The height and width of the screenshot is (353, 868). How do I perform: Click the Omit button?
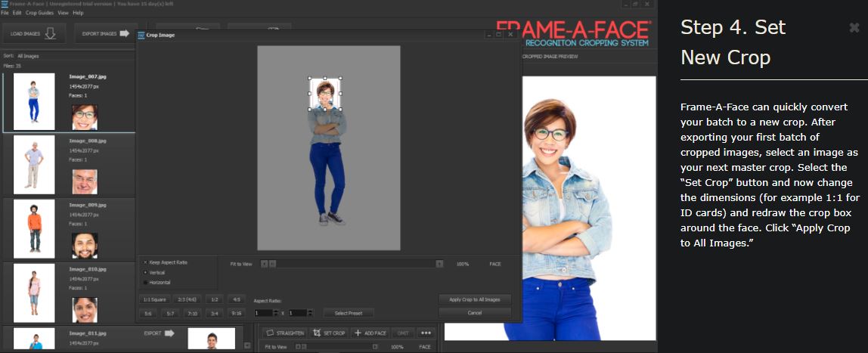[x=404, y=333]
